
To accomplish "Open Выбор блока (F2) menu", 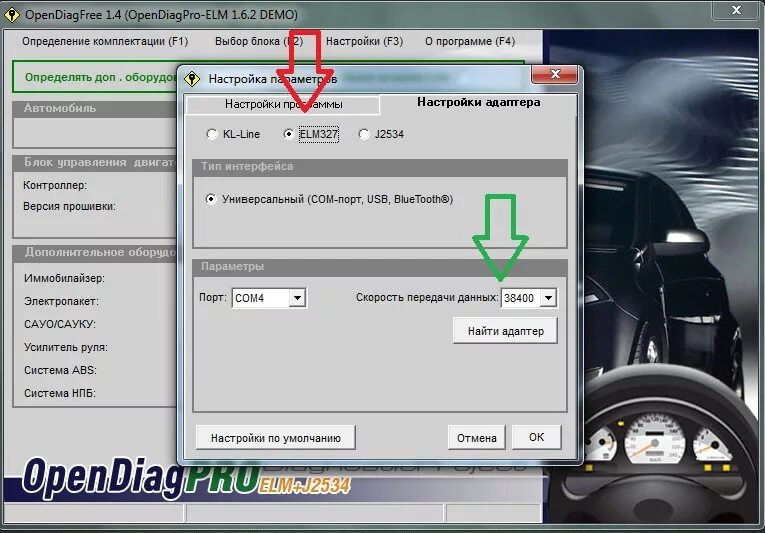I will pyautogui.click(x=259, y=41).
